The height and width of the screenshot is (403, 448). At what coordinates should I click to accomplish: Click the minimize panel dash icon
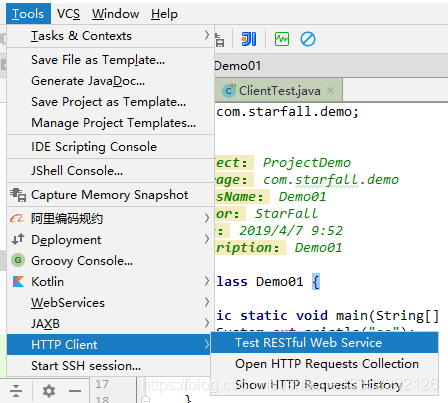click(75, 391)
